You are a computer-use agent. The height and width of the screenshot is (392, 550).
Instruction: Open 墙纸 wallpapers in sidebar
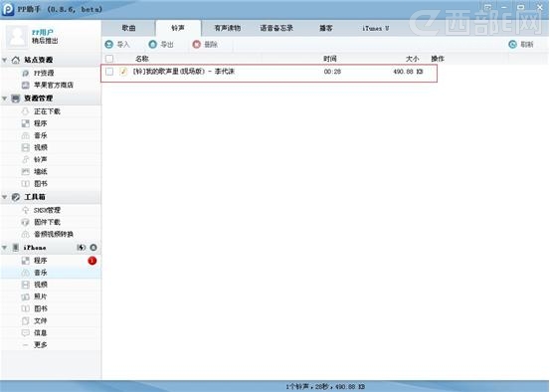pyautogui.click(x=51, y=171)
